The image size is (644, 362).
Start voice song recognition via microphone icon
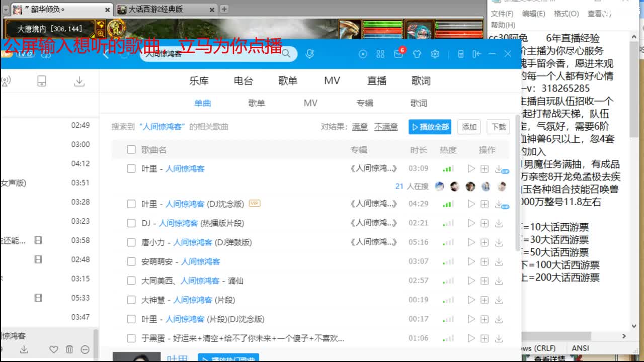(309, 54)
